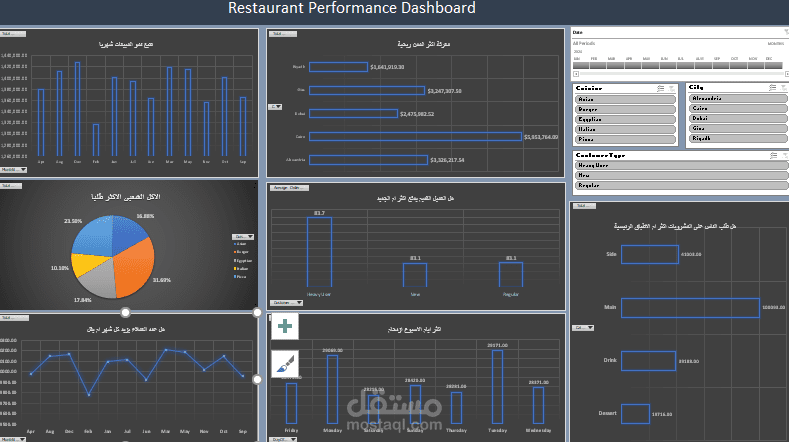
Task: Open Cuisine legend filter dropdown on pie chart
Action: pos(243,237)
